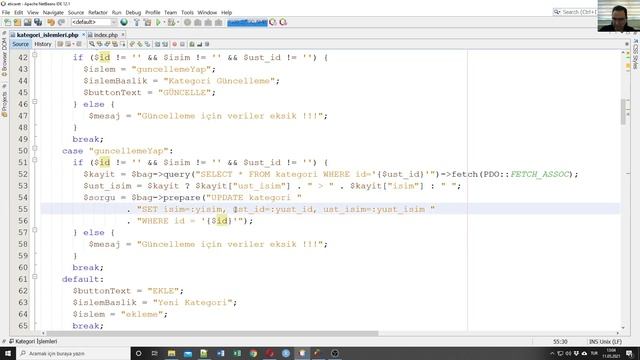
Task: Open the Refactor menu
Action: [98, 13]
